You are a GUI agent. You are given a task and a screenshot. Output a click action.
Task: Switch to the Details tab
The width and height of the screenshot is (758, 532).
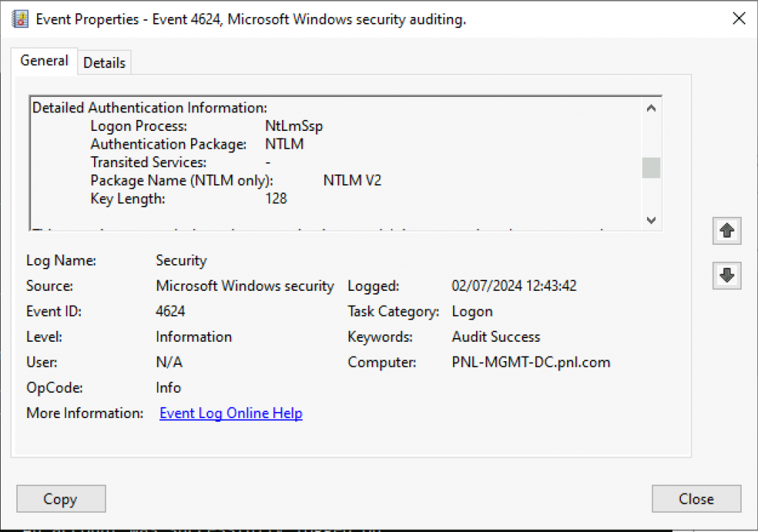click(104, 62)
